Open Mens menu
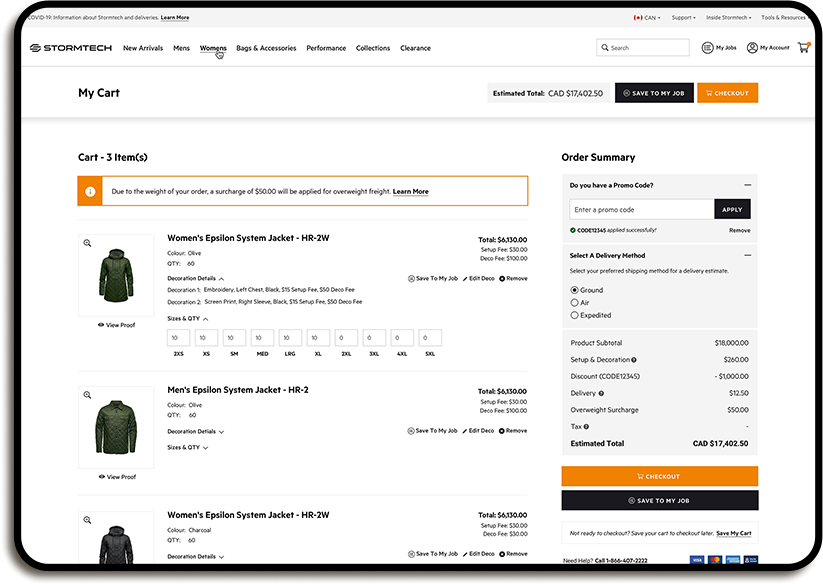 coord(181,48)
